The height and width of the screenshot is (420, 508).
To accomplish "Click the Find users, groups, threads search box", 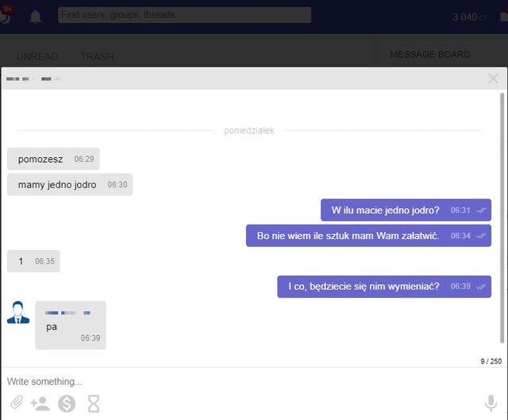I will 184,15.
